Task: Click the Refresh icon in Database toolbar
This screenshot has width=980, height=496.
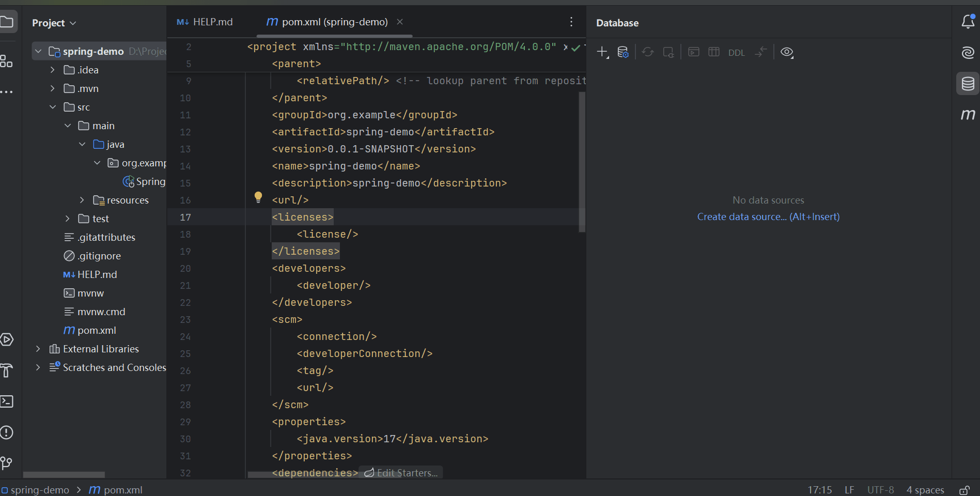Action: [648, 52]
